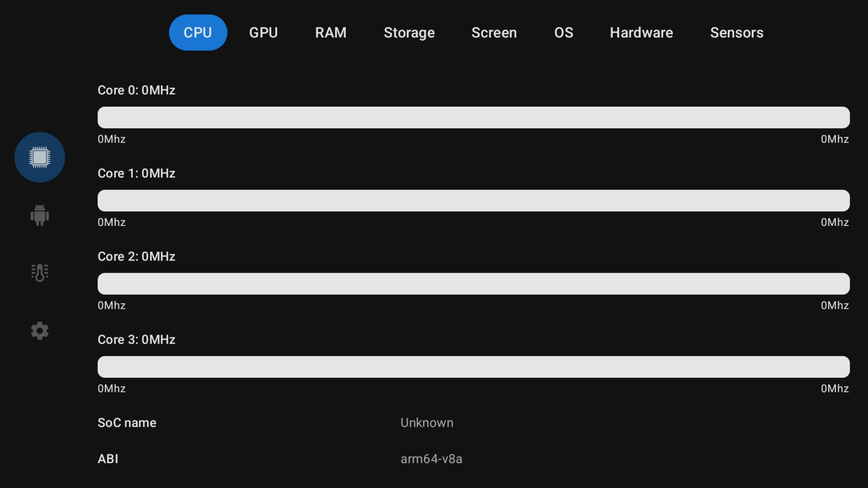Open the gear settings icon

(40, 330)
